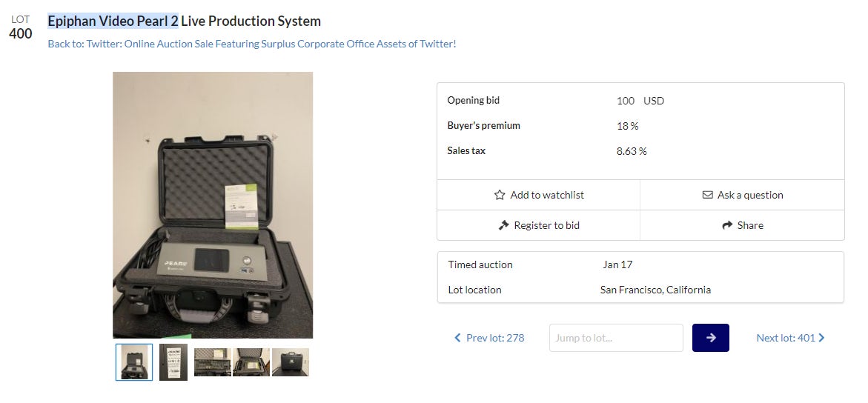
Task: Click the Epiphan Video Pearl 2 title heading
Action: [185, 21]
